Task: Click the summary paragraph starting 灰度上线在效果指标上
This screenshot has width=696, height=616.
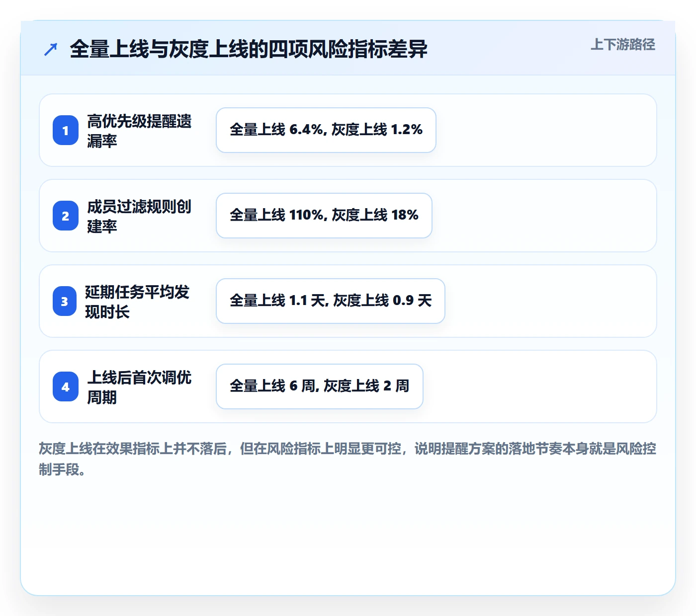Action: 348,459
